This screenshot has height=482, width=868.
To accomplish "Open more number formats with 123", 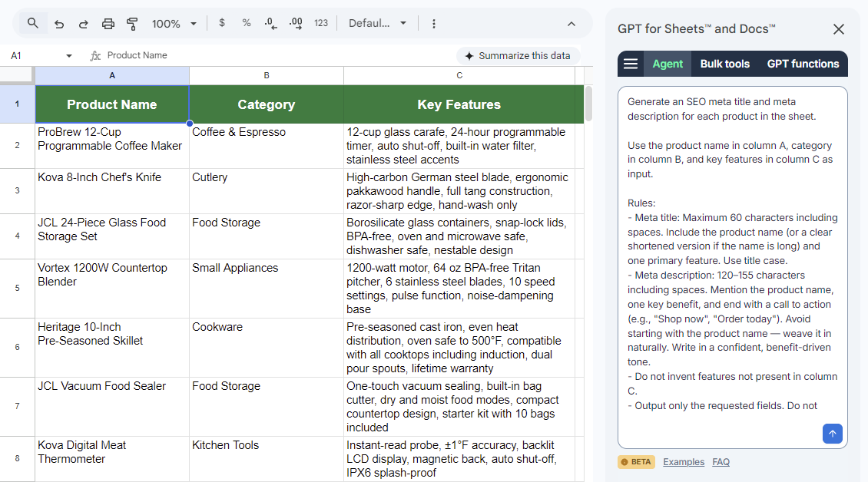I will coord(321,23).
